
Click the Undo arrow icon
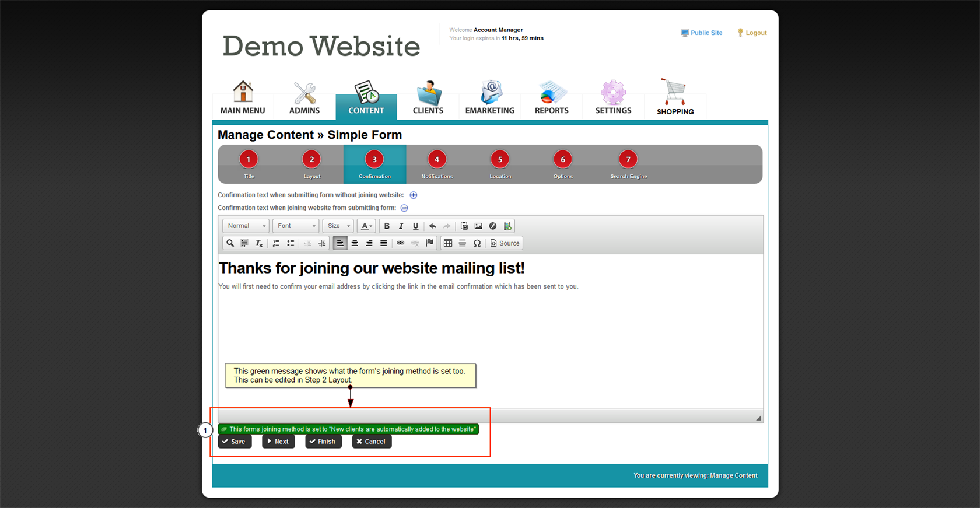pos(432,226)
